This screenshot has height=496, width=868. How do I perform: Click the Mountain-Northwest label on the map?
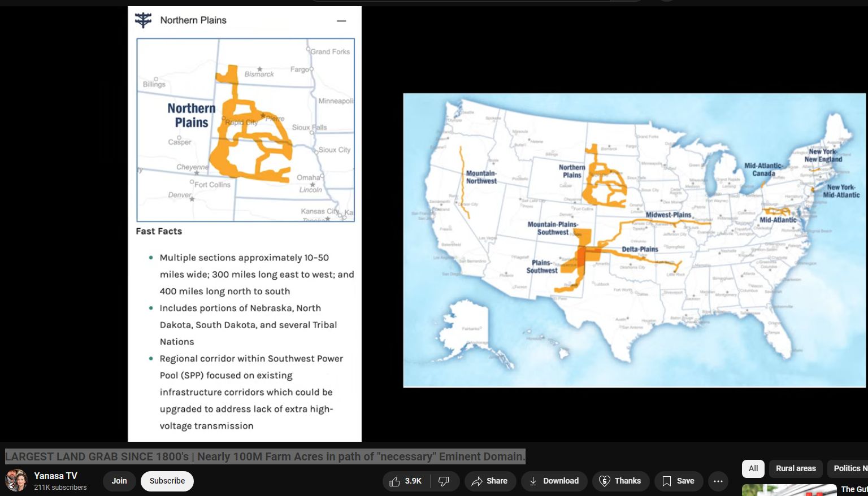481,177
